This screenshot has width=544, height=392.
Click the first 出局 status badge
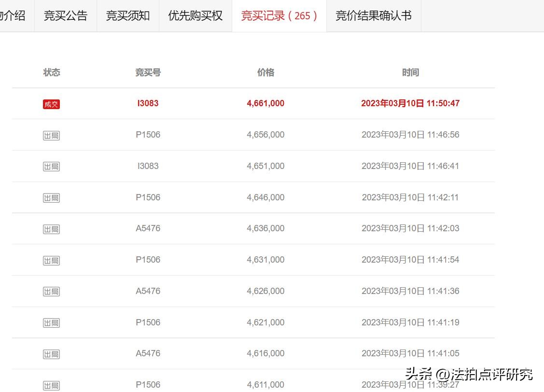[51, 135]
